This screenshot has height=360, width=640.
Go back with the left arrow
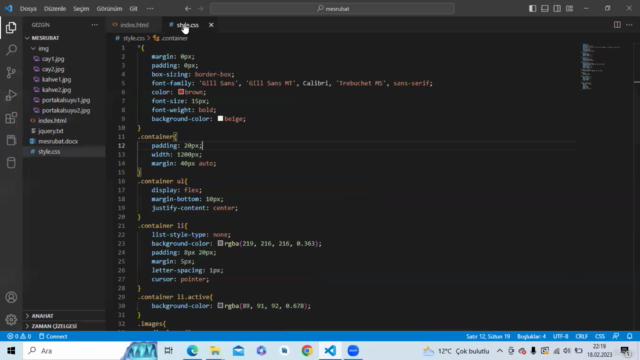coord(188,9)
